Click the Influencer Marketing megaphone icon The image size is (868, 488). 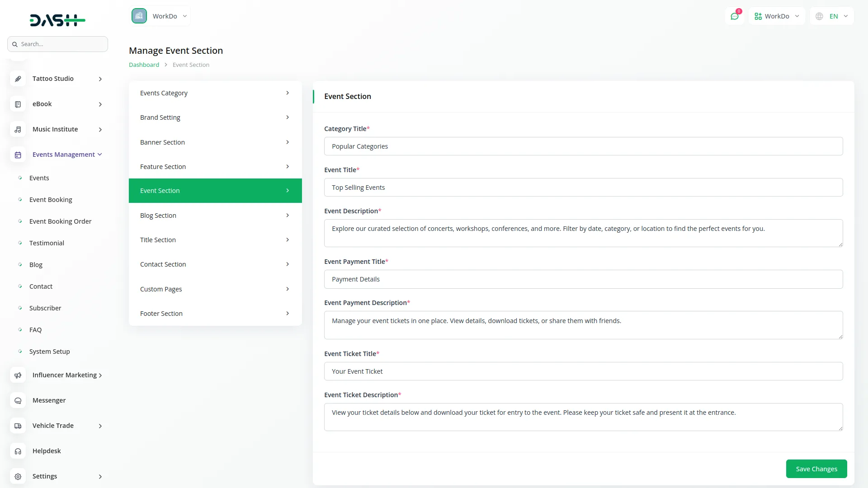(x=18, y=375)
